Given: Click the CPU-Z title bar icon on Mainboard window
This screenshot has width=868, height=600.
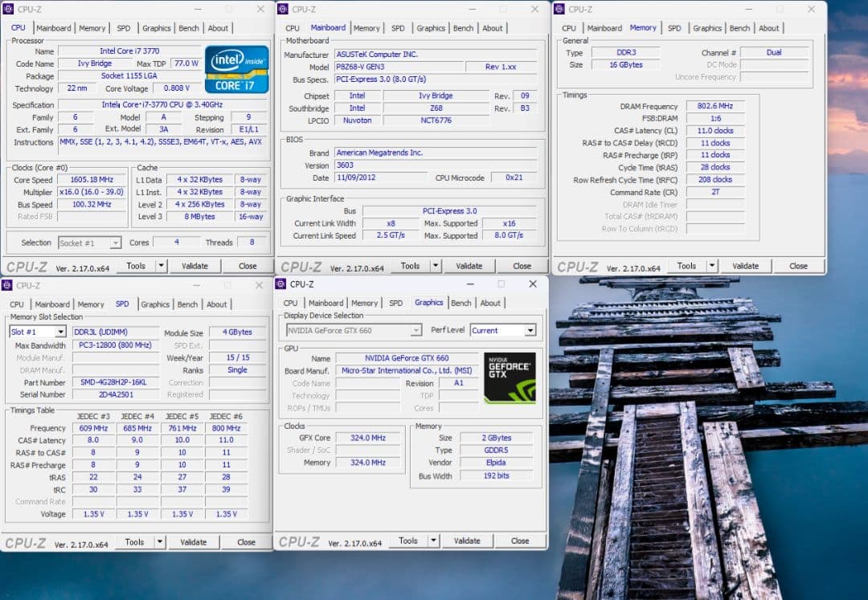Looking at the screenshot, I should point(283,9).
